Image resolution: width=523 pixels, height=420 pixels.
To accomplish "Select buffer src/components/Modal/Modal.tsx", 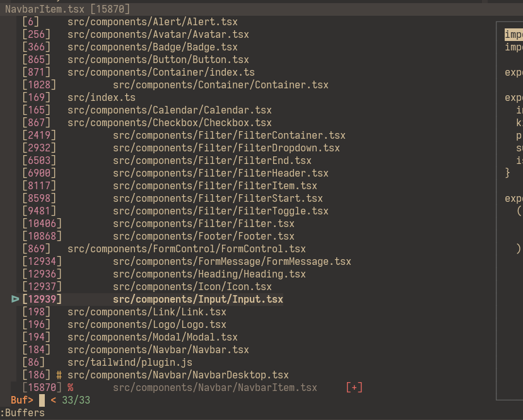I will [153, 337].
